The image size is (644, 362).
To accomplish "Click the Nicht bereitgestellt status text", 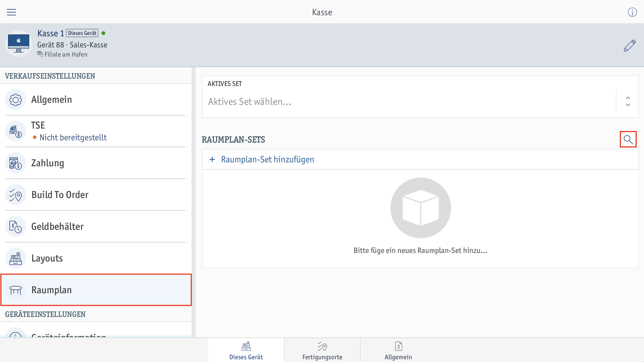I will (73, 138).
